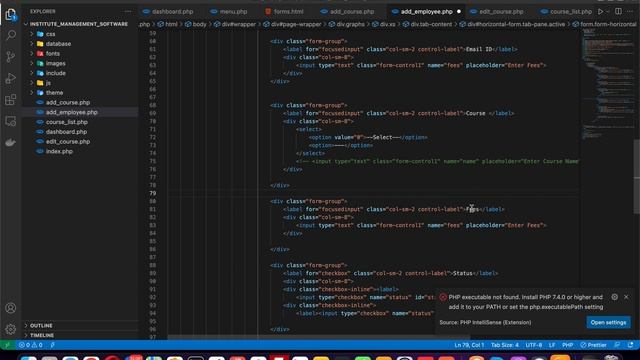Open index.php in file tree
Screen dimensions: 640x360
tap(59, 151)
